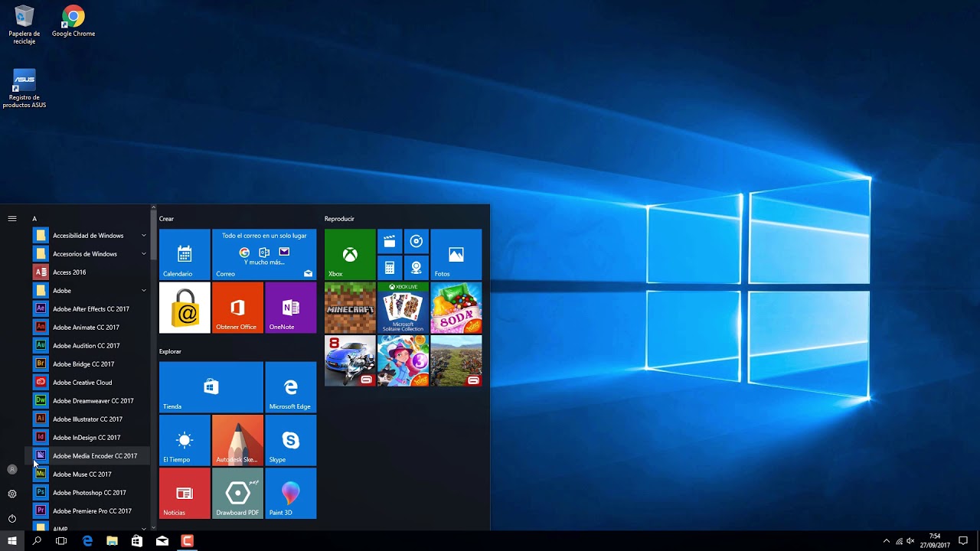Open the OneNote tile
Viewport: 980px width, 551px height.
coord(290,308)
